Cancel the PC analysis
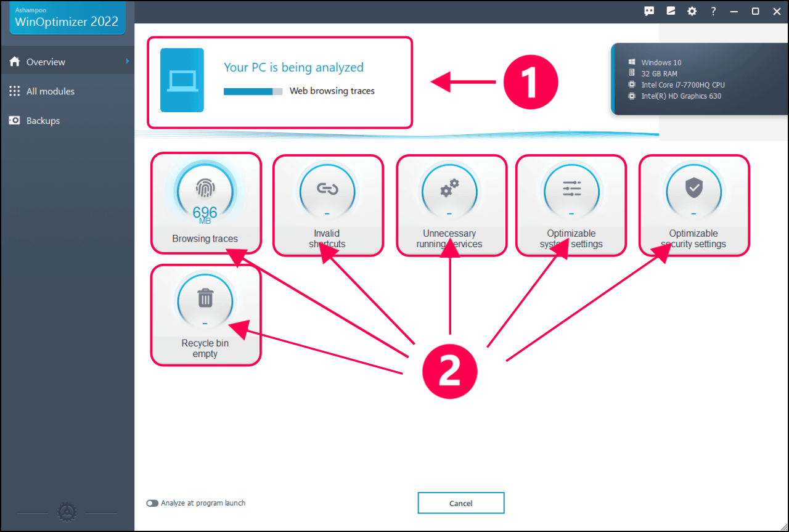Viewport: 789px width, 532px height. click(x=461, y=503)
